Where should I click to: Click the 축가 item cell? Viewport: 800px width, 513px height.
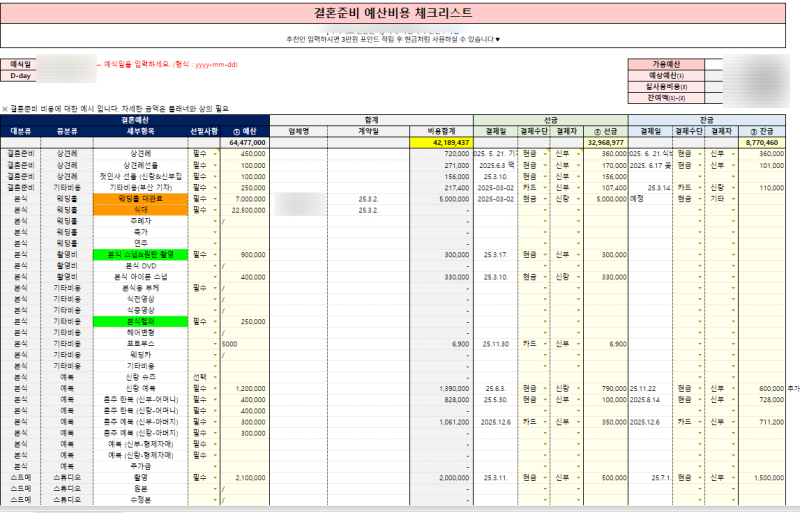pyautogui.click(x=140, y=232)
